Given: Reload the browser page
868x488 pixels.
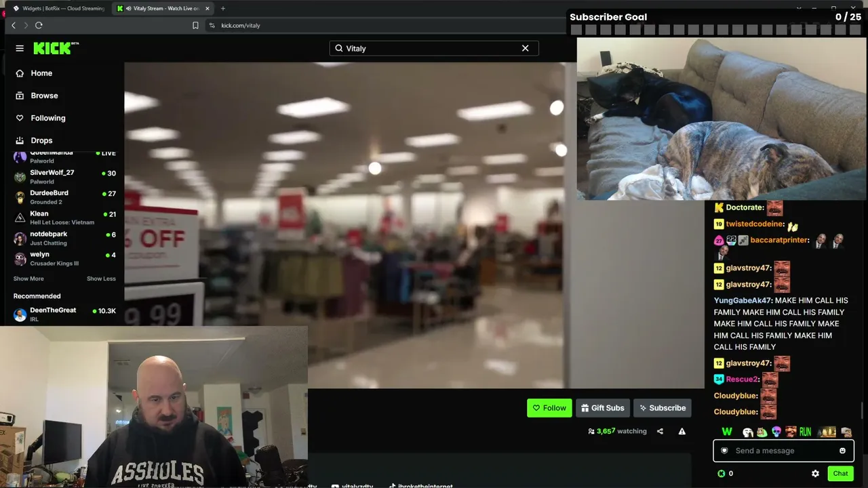Looking at the screenshot, I should (39, 25).
